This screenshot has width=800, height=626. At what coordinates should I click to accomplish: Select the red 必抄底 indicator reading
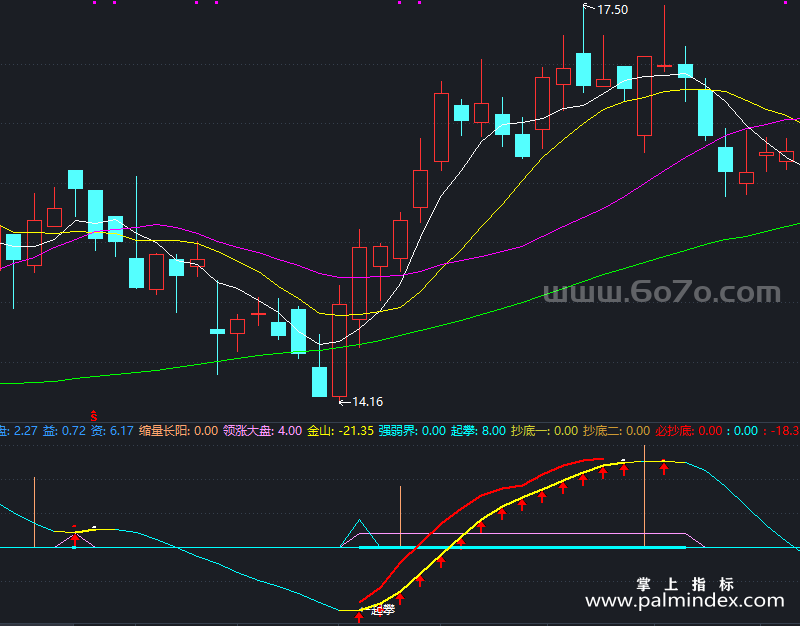[689, 431]
